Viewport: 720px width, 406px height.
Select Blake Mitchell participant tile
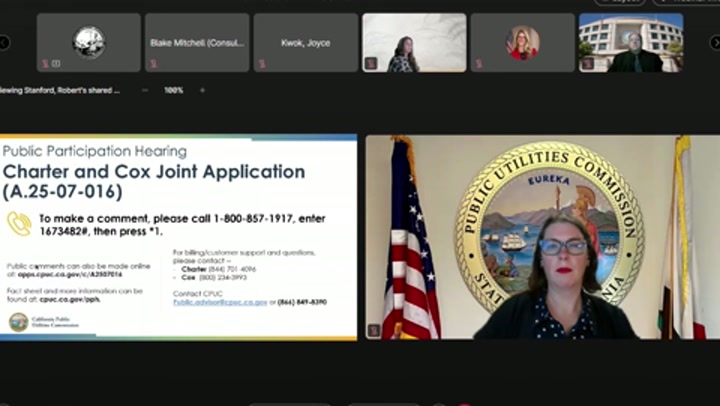click(197, 42)
